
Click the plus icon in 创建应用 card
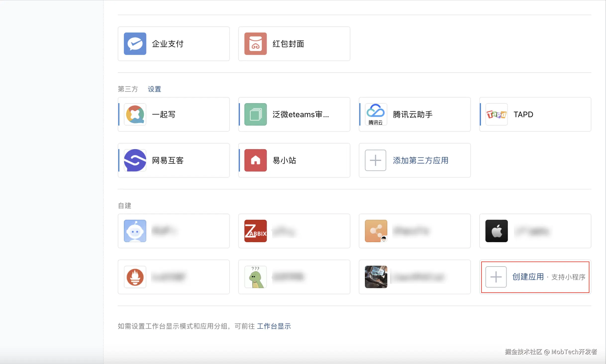[x=496, y=277]
